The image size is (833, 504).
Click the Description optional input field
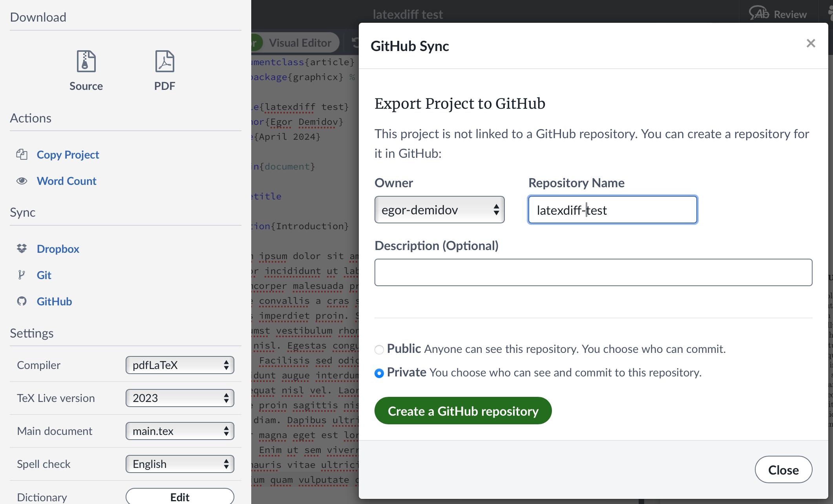[x=593, y=272]
